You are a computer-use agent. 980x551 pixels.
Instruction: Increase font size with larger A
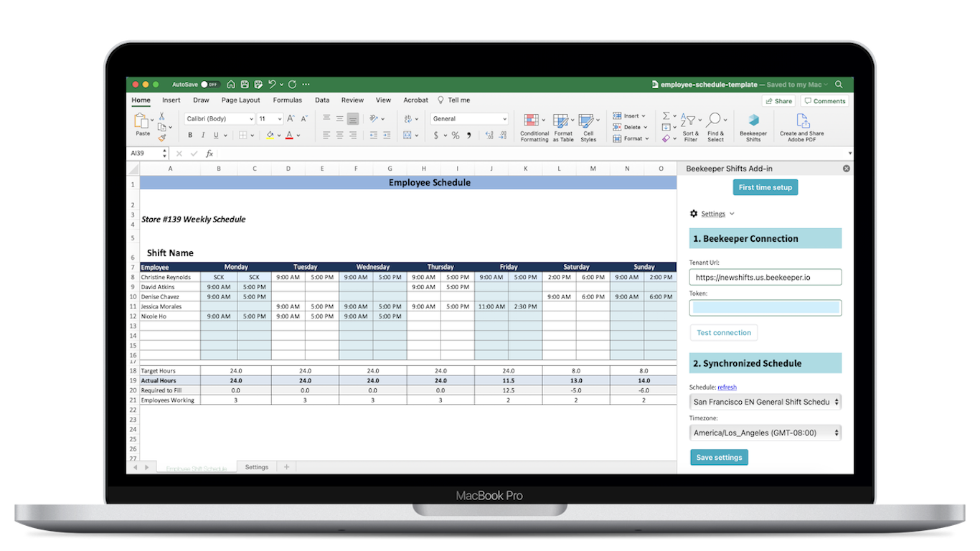291,118
